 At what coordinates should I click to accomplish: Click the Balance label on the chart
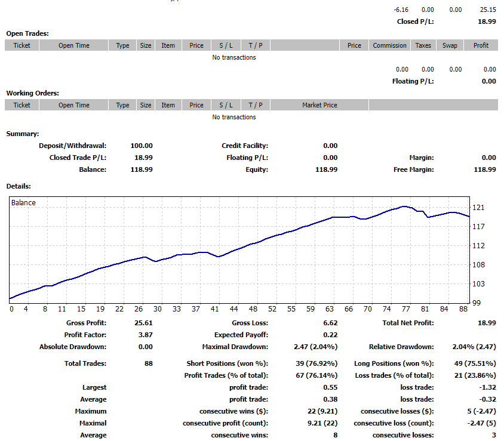24,202
